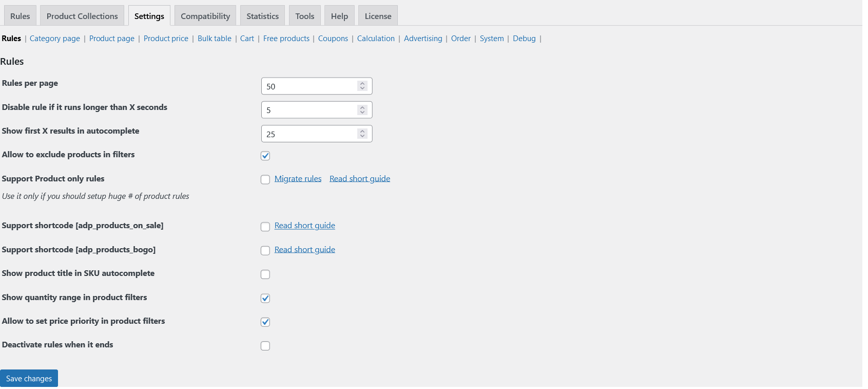
Task: Open Category page settings section
Action: 55,39
